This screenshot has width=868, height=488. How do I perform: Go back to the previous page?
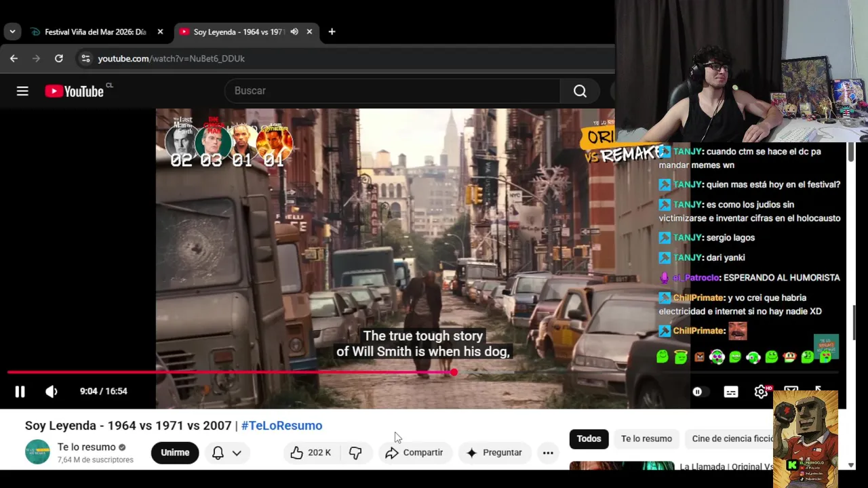coord(14,58)
